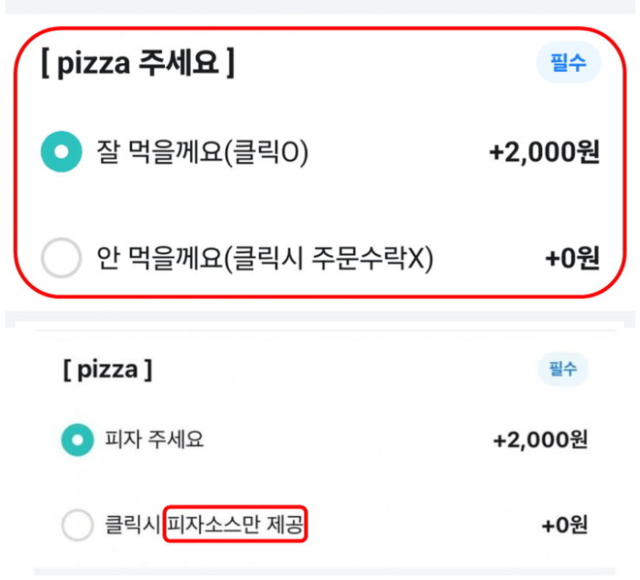The width and height of the screenshot is (640, 580).
Task: Click +0원 price beside 피자소스만 제공
Action: tap(564, 525)
